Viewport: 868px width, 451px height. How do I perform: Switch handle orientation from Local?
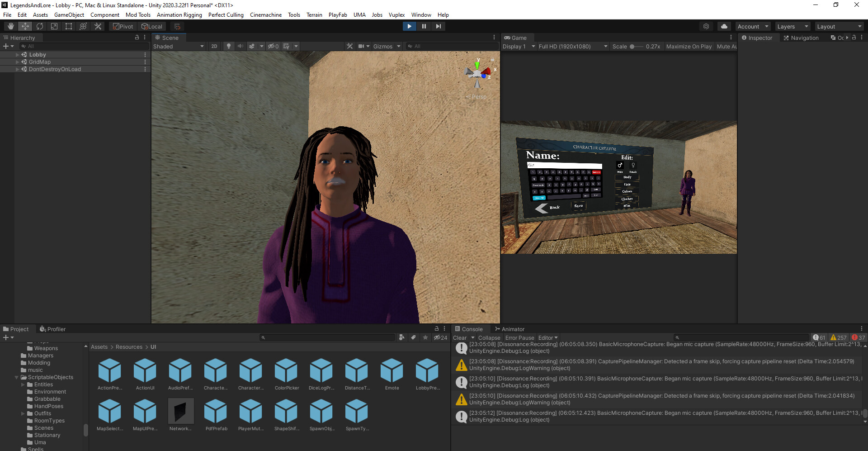tap(152, 26)
